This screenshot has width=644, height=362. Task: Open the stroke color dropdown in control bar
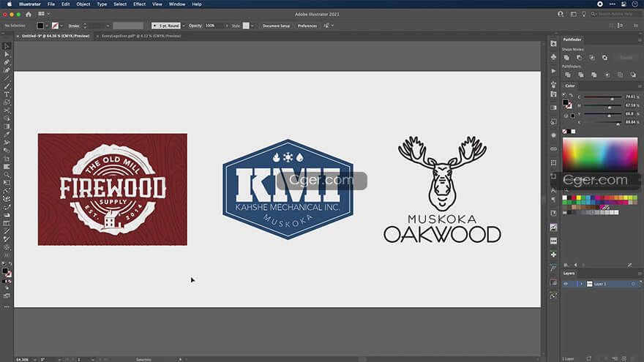pyautogui.click(x=61, y=26)
